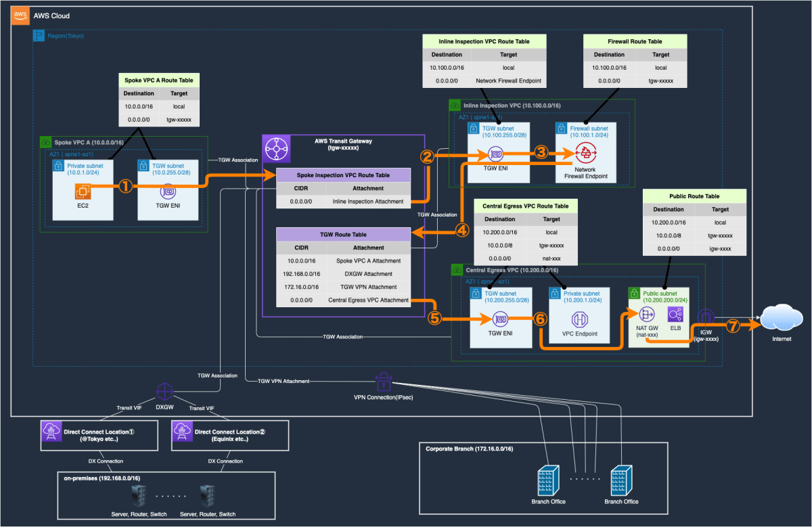Click the Direct Connect Location① icon
This screenshot has height=527, width=812.
51,432
